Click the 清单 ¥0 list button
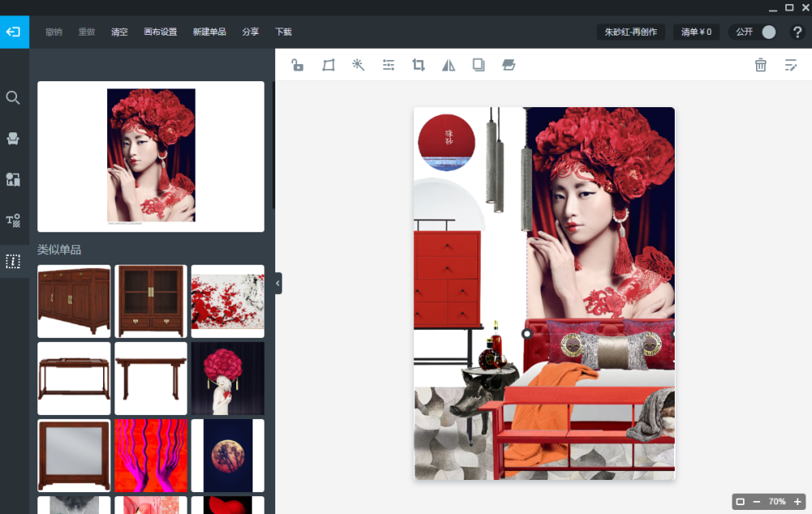 (x=696, y=32)
